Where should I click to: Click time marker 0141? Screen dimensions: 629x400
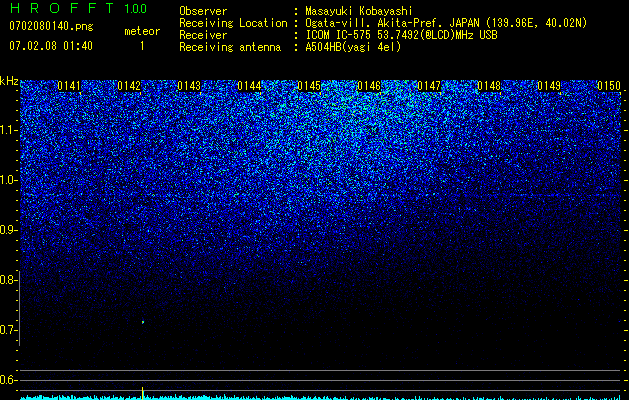69,86
